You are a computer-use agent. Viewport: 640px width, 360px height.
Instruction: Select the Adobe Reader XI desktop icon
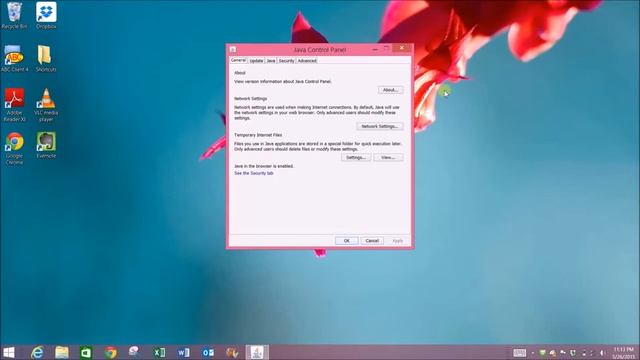14,105
